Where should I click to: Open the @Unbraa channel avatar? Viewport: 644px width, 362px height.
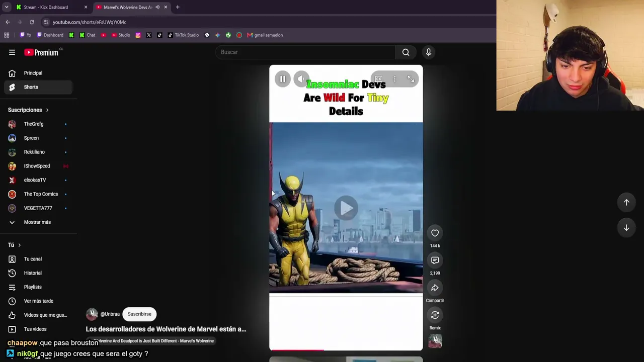point(92,314)
